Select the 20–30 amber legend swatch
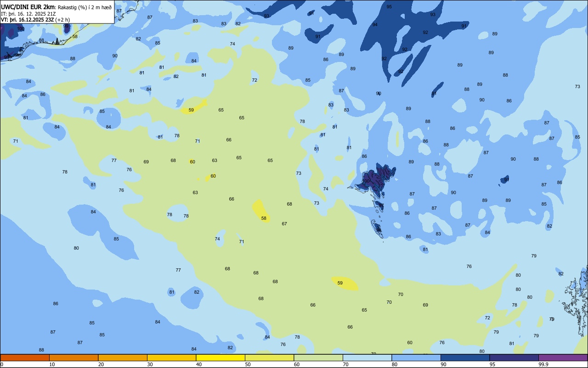 tap(123, 357)
